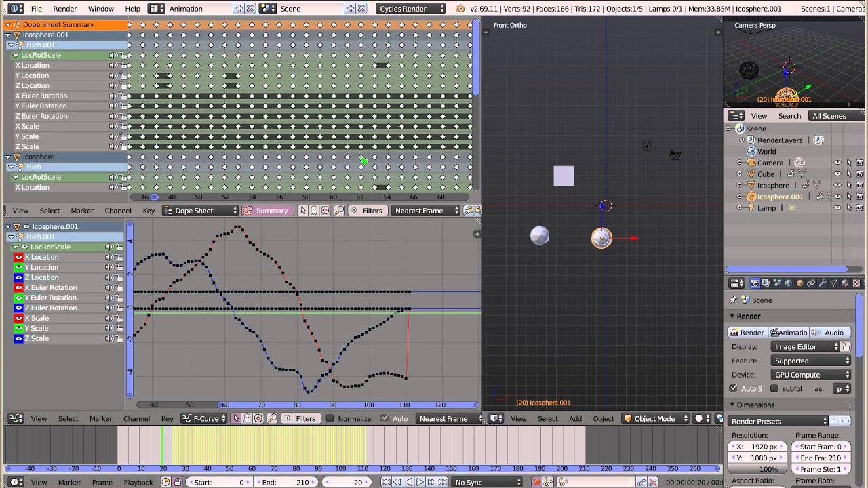Viewport: 868px width, 488px height.
Task: Pin the Scene properties context
Action: coord(733,300)
